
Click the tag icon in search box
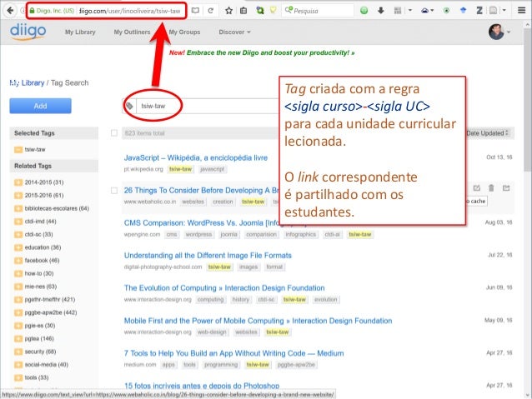(x=129, y=106)
